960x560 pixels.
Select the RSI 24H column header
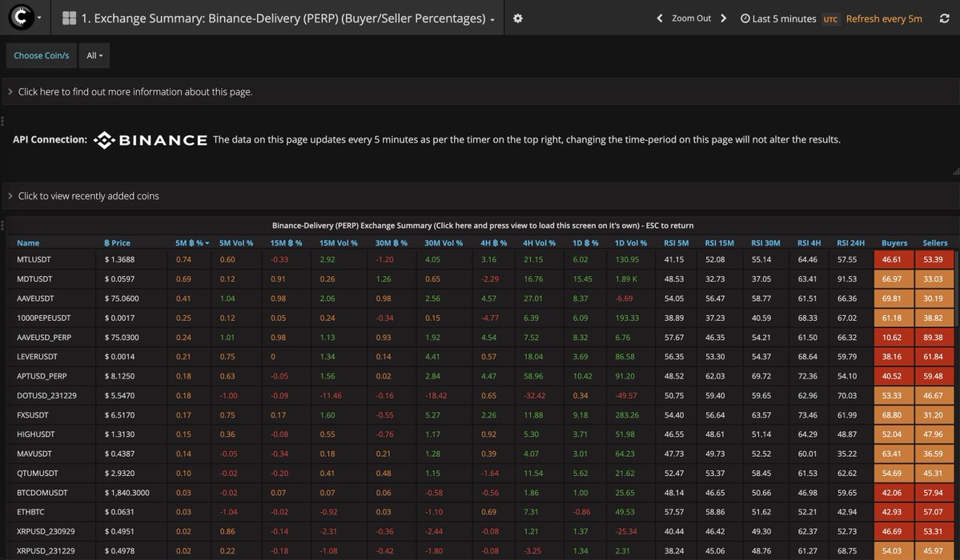[x=850, y=242]
